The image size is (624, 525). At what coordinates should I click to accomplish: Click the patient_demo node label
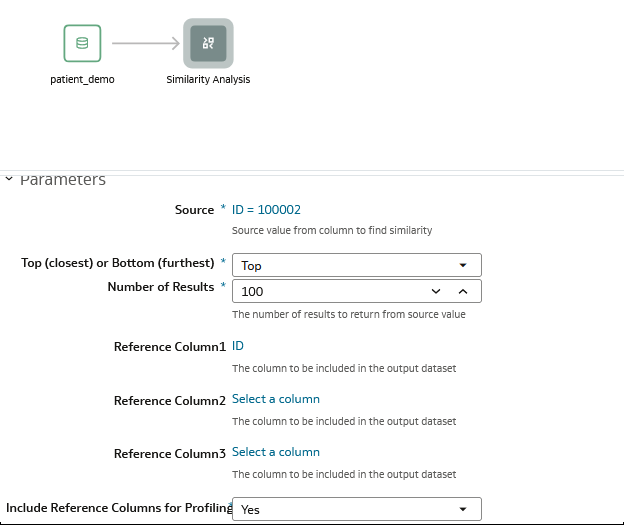pyautogui.click(x=82, y=80)
